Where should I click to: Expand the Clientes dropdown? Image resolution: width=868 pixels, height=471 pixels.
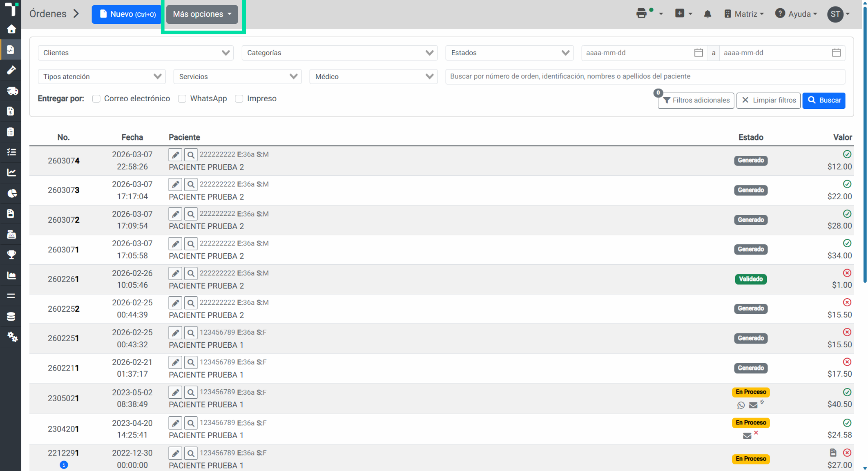136,53
